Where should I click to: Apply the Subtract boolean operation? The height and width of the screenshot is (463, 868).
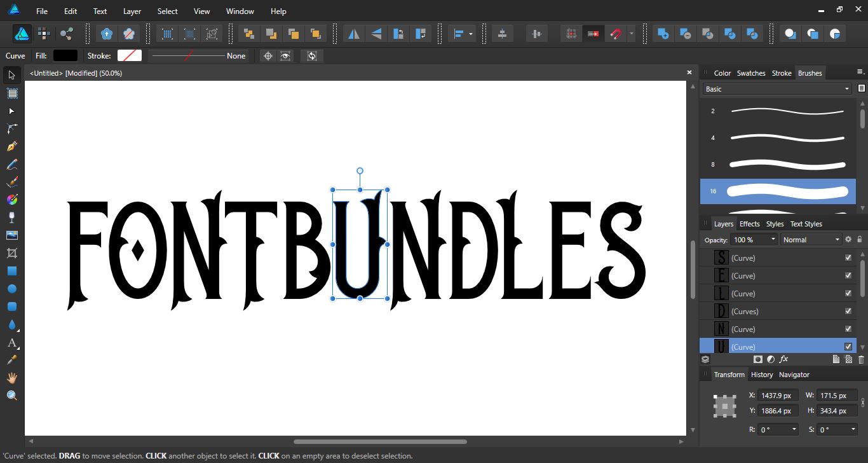click(x=685, y=34)
